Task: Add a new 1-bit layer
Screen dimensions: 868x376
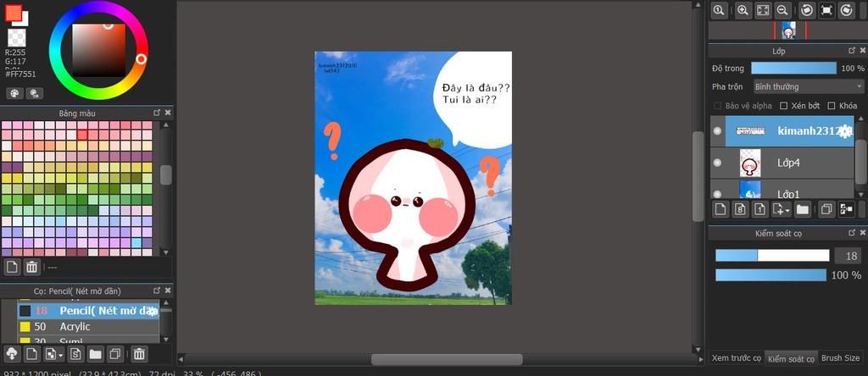Action: (760, 209)
